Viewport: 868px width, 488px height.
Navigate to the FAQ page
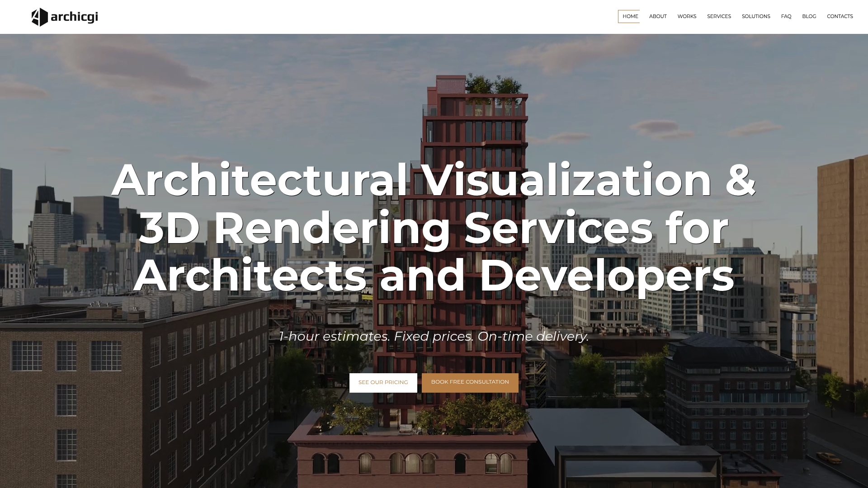click(786, 16)
